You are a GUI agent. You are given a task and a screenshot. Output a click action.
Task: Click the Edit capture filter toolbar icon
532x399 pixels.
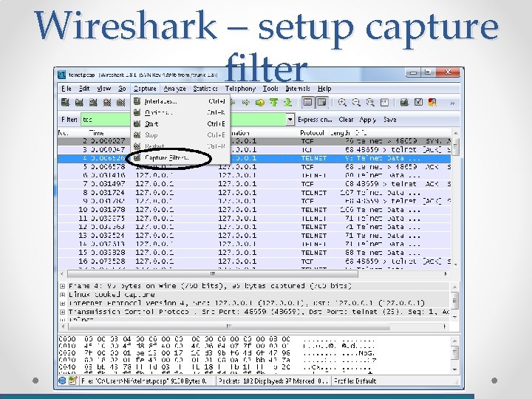point(404,102)
